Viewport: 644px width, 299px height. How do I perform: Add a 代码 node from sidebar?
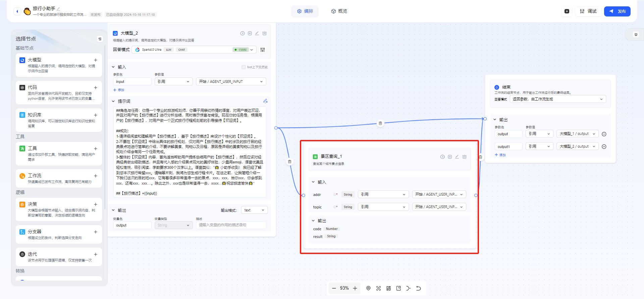click(96, 88)
